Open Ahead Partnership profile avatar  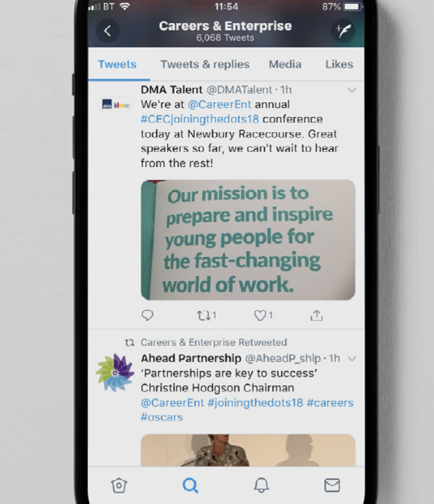115,373
